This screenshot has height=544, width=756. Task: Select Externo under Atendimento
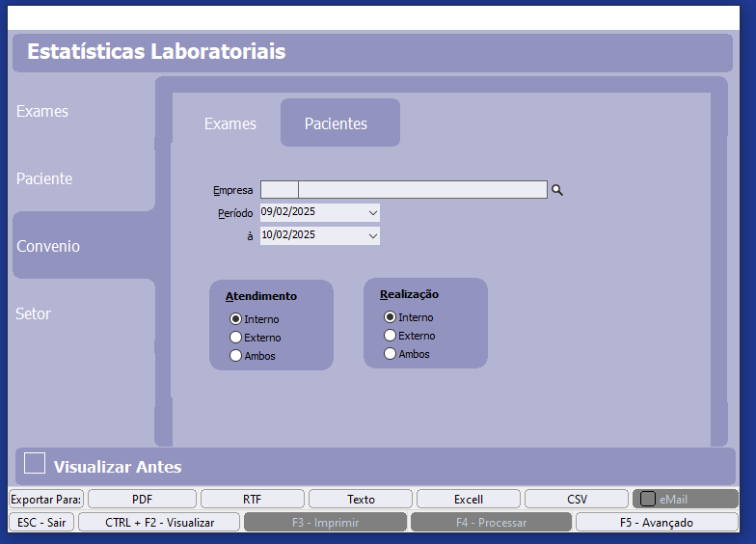(235, 338)
